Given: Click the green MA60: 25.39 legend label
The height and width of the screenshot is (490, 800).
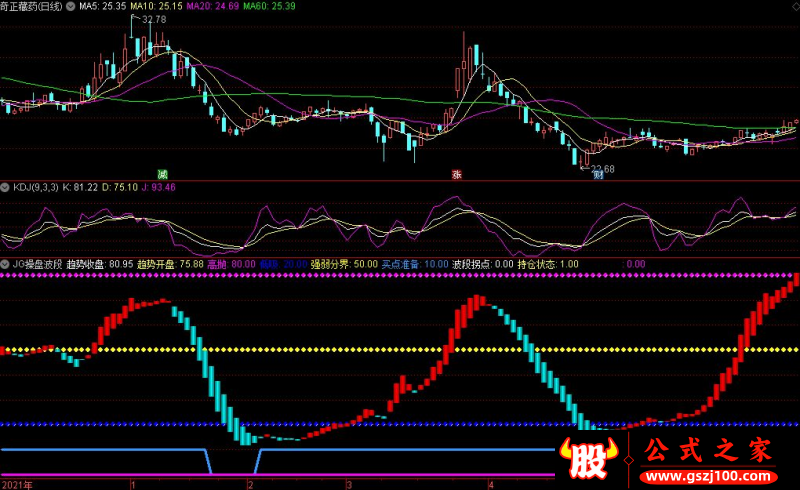Looking at the screenshot, I should coord(269,6).
